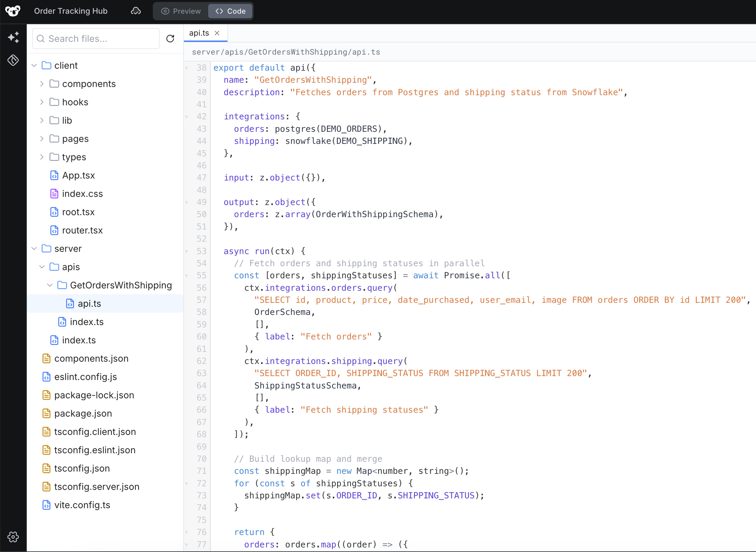Collapse the output block fold arrow at line 49
The height and width of the screenshot is (552, 756).
pyautogui.click(x=187, y=202)
